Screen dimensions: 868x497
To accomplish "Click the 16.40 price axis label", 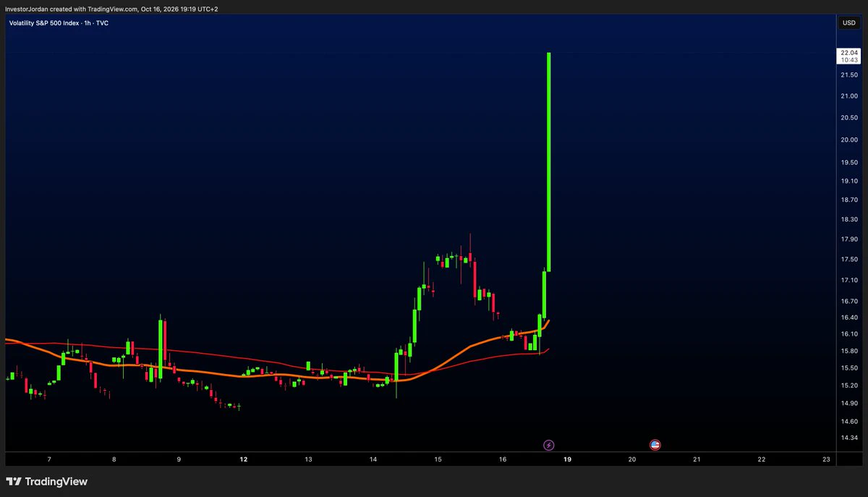I will pos(849,318).
